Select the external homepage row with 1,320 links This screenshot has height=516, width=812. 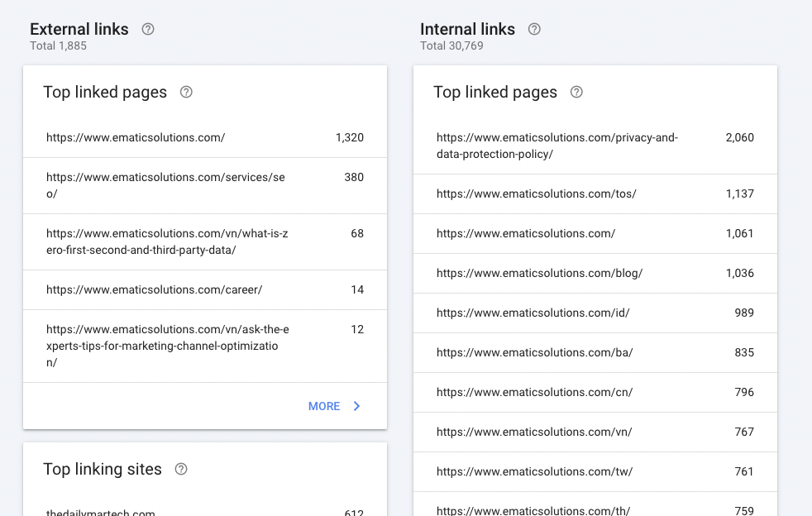(204, 138)
